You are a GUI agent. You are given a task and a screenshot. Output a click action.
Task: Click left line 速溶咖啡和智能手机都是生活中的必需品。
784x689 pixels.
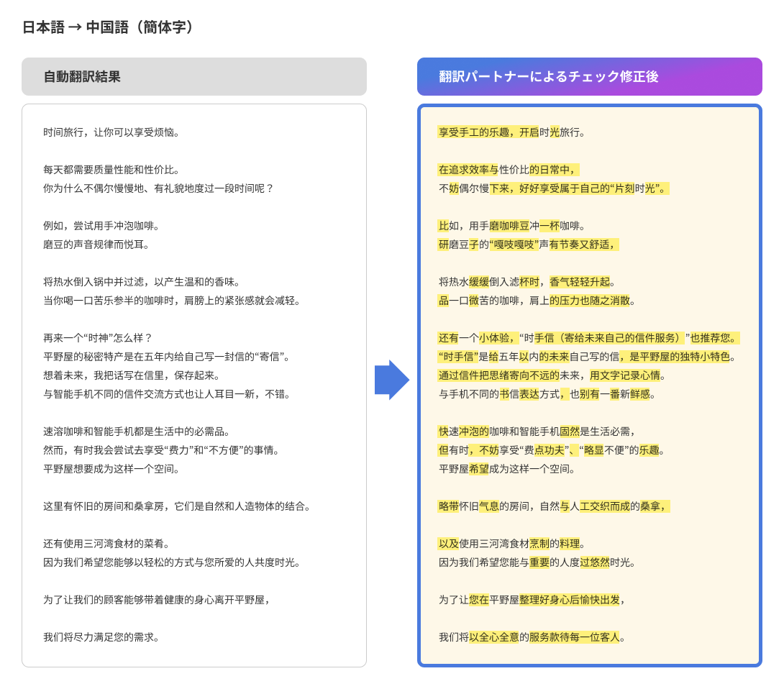(137, 432)
